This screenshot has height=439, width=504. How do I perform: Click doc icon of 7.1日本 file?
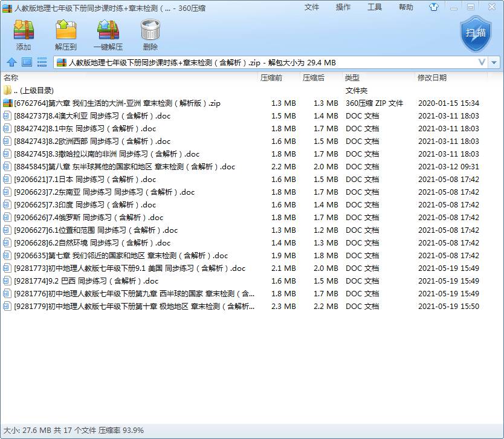coord(7,180)
